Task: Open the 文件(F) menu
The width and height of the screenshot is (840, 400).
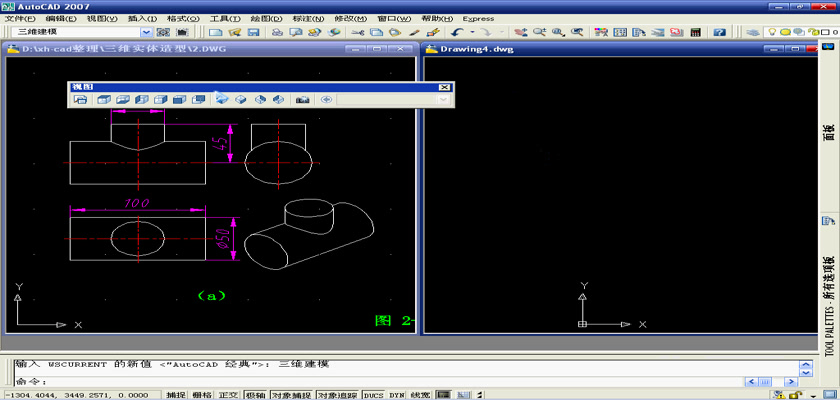Action: click(x=20, y=19)
